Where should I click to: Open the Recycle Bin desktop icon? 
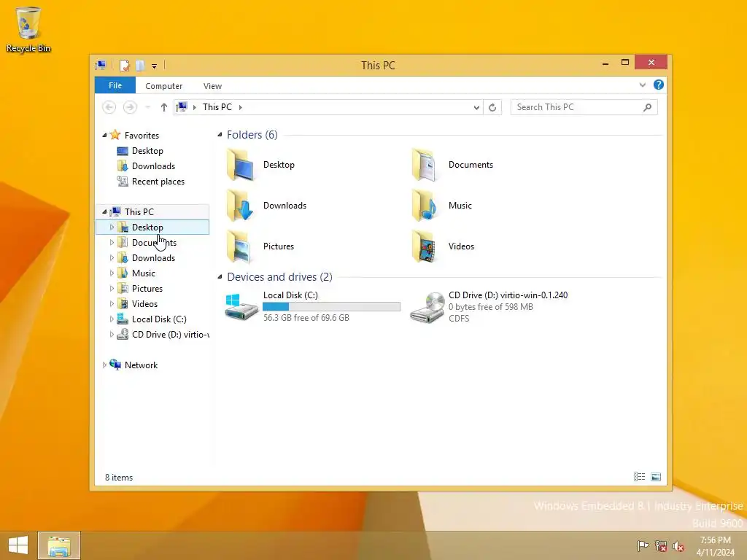pos(28,29)
